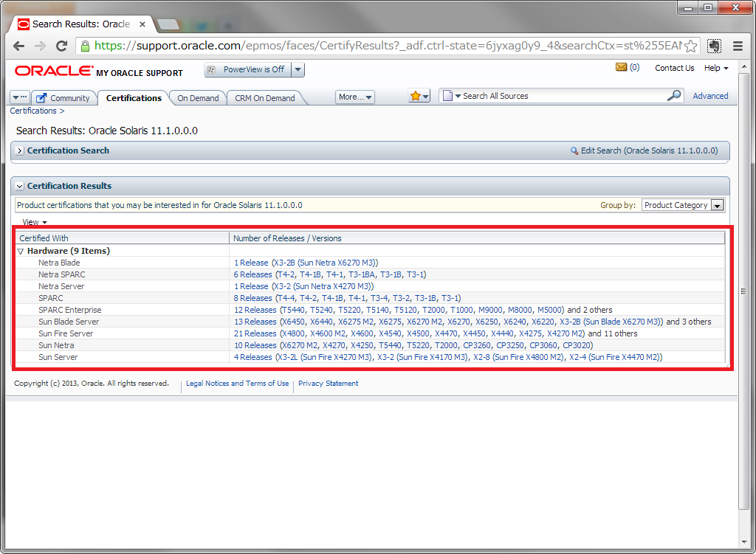Click the search magnifier icon
The height and width of the screenshot is (554, 756).
pyautogui.click(x=674, y=95)
